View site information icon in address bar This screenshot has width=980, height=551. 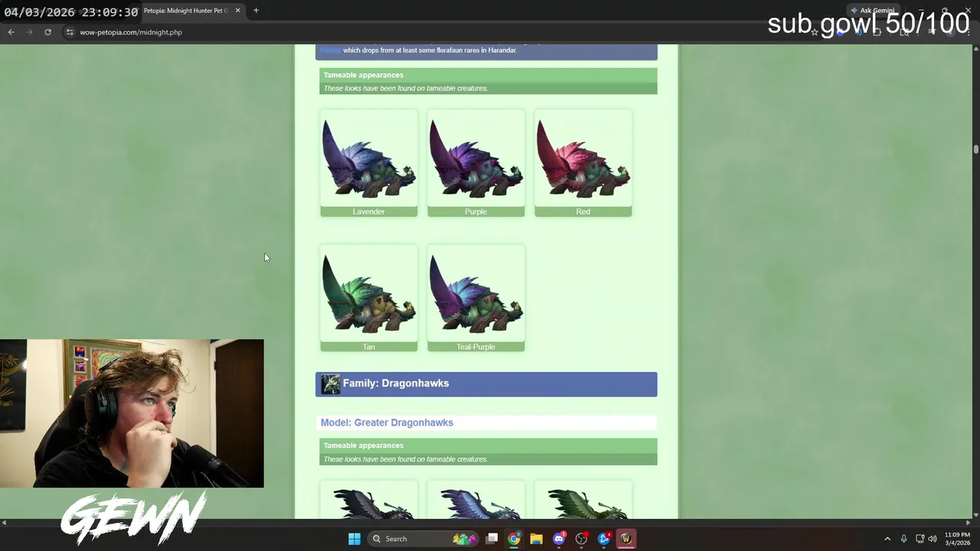pyautogui.click(x=69, y=32)
